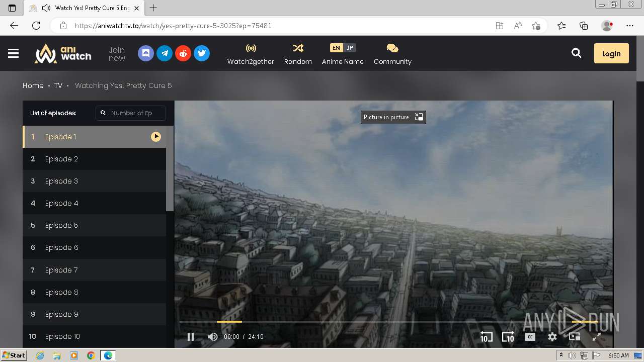Click the Episode 1 play indicator icon

(x=156, y=137)
